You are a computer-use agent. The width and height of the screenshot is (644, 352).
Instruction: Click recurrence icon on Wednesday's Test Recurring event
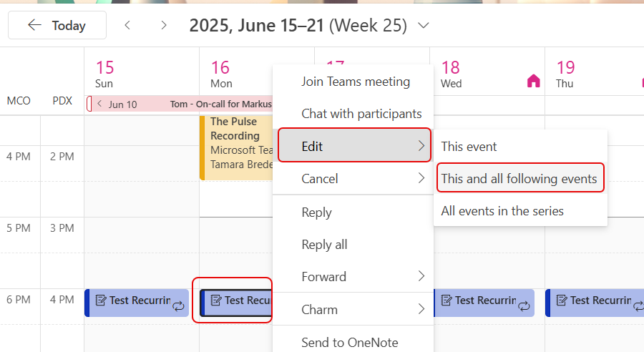(525, 305)
